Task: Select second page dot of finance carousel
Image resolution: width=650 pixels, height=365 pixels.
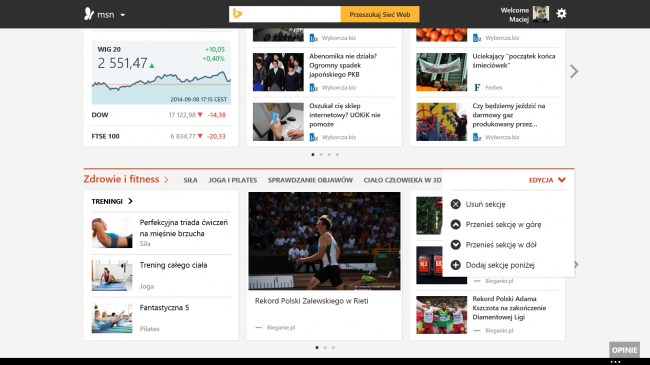Action: 321,155
